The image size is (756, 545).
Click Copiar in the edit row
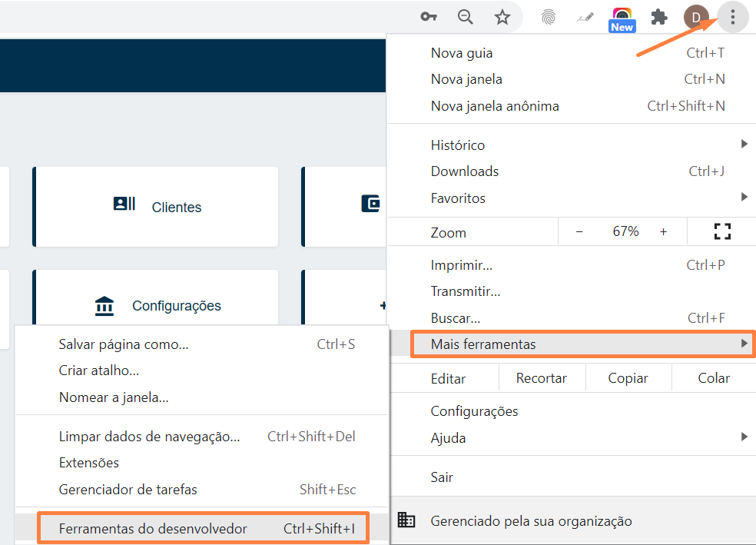[628, 378]
